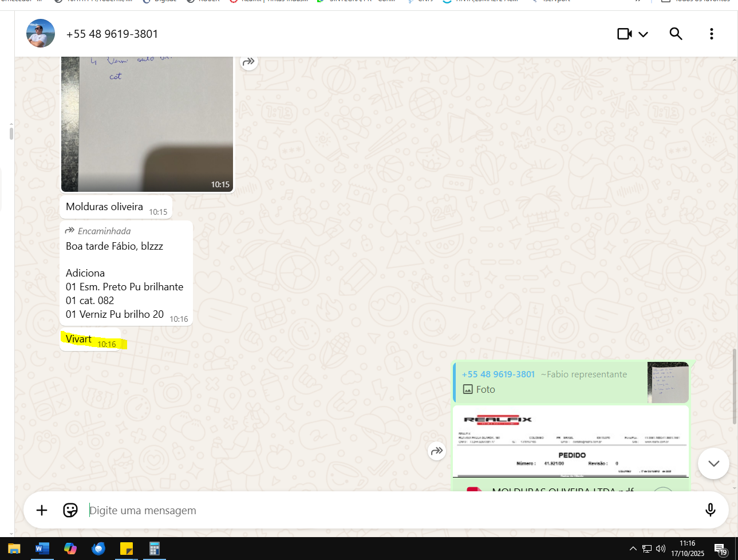This screenshot has height=560, width=738.
Task: Open the attach menu with plus icon
Action: click(x=42, y=510)
